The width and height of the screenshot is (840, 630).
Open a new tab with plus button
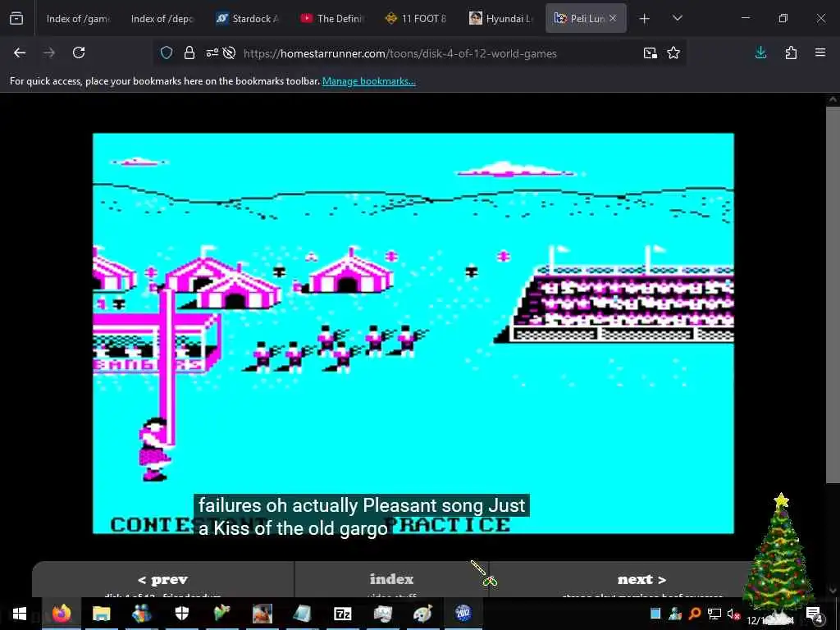click(645, 18)
